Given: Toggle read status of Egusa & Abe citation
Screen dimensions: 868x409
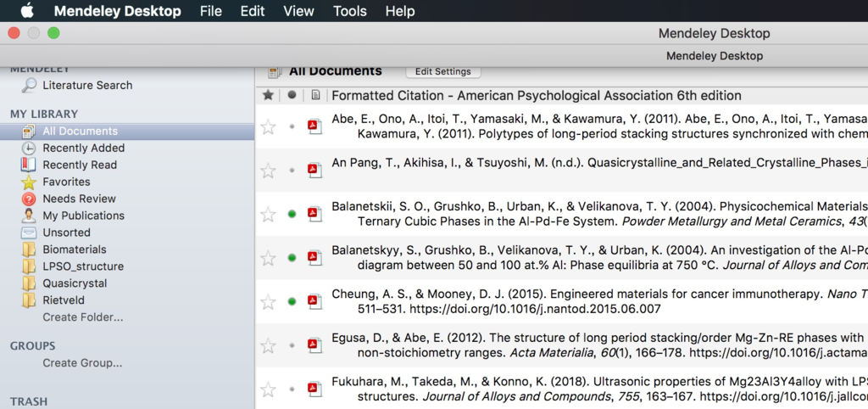Looking at the screenshot, I should pos(292,345).
